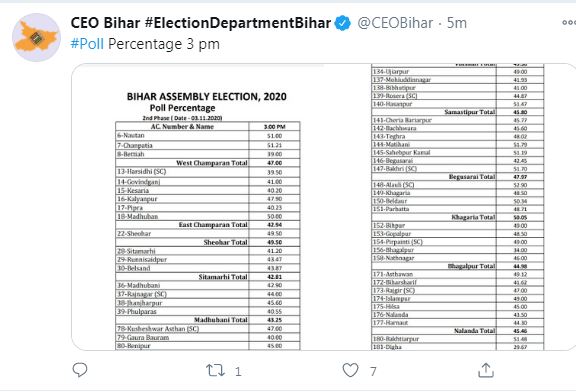
Task: Open the right table image with Samastipur Total
Action: 458,207
